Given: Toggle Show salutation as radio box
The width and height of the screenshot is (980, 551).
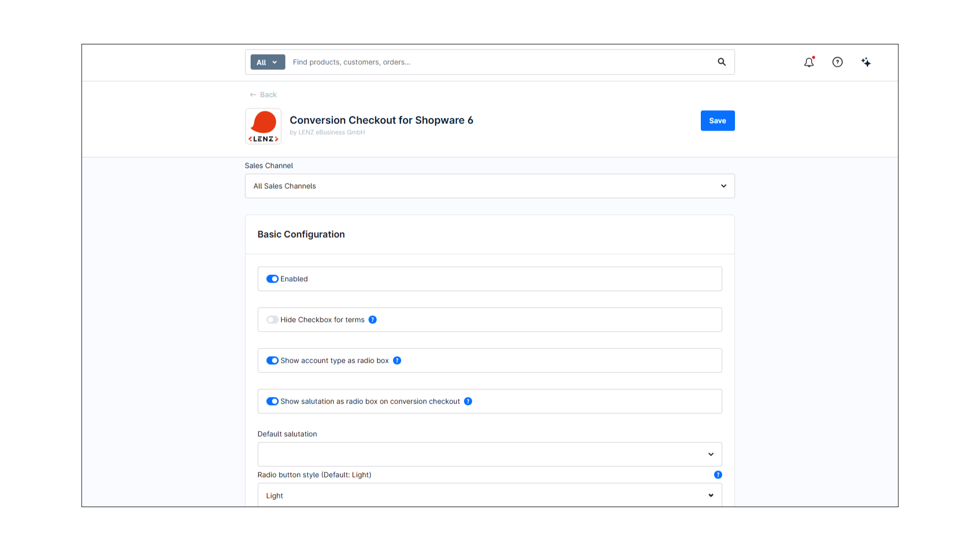Looking at the screenshot, I should [x=272, y=401].
